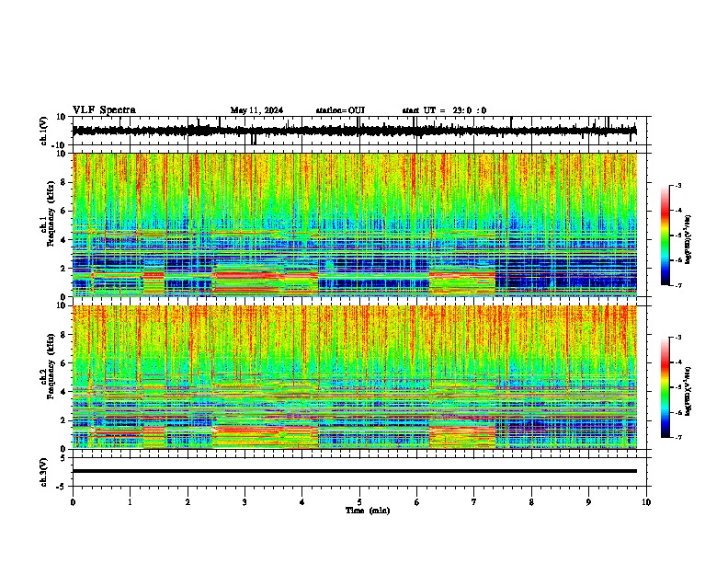This screenshot has height=563, width=728.
Task: Click the "station=OUI" header label
Action: (x=340, y=110)
